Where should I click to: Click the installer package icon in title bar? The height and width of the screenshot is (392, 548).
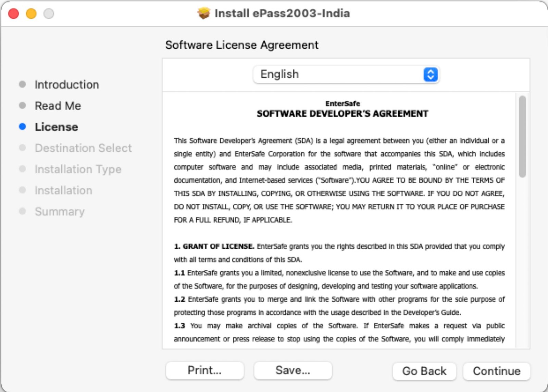point(204,13)
